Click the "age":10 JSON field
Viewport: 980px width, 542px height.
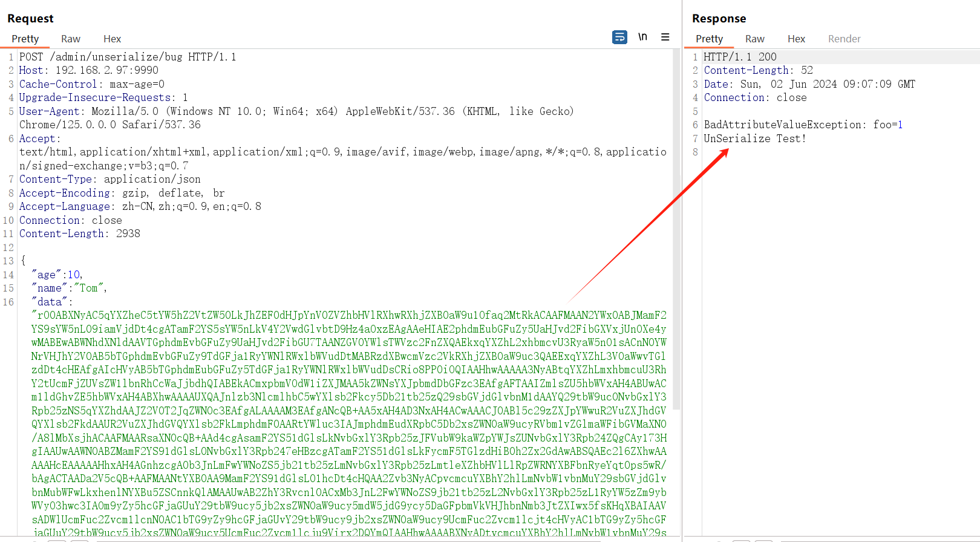(57, 275)
